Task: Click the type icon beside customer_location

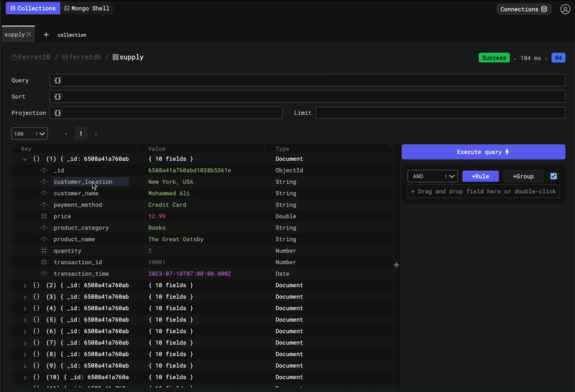Action: click(44, 182)
